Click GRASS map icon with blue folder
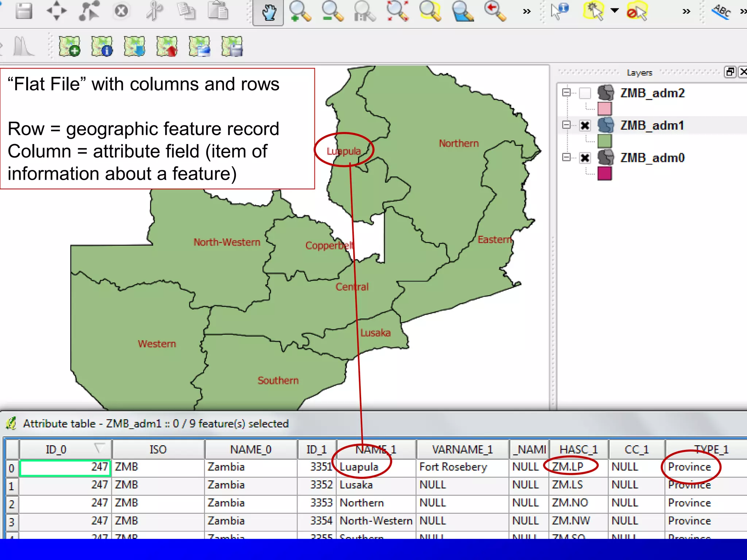Screen dimensions: 747x560 pos(200,46)
